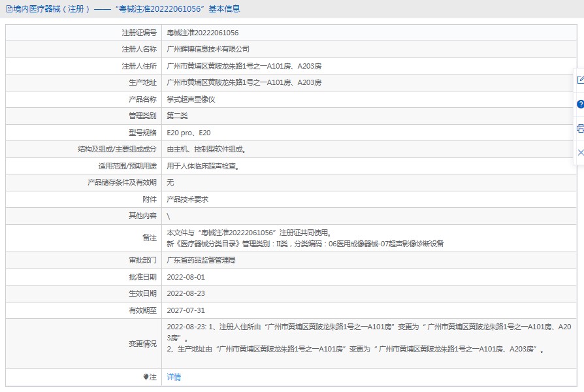The image size is (584, 392).
Task: Click the 变更情况 row label
Action: [x=142, y=344]
